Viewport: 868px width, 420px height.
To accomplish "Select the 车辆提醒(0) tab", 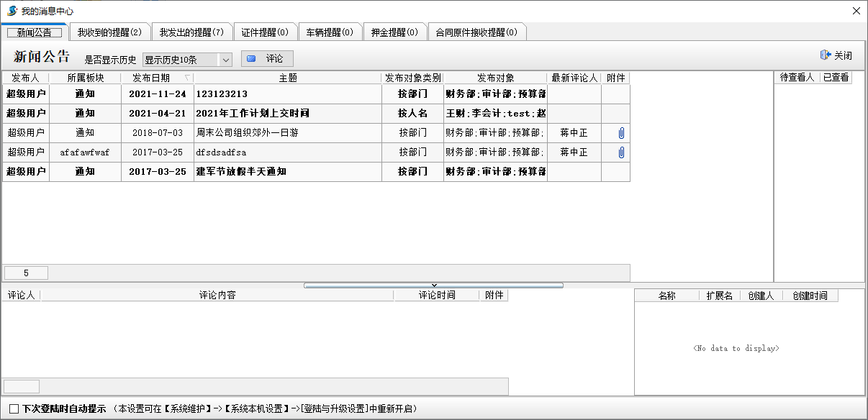I will tap(330, 32).
